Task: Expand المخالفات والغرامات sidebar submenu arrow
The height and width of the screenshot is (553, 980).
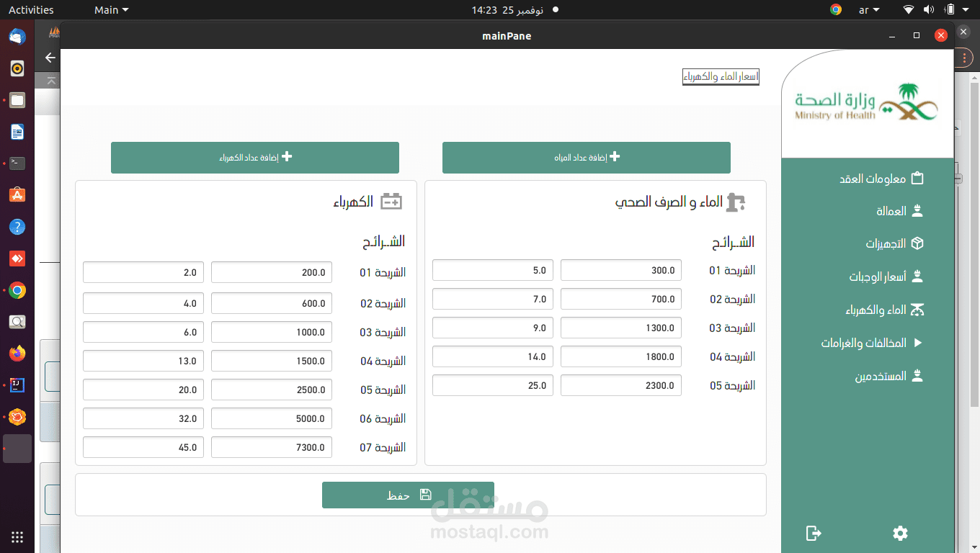Action: point(917,343)
